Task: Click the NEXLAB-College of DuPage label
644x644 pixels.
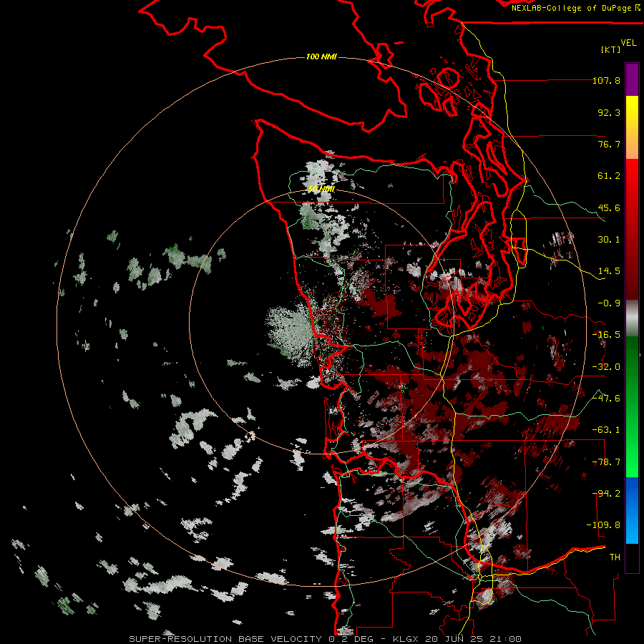Action: tap(575, 8)
